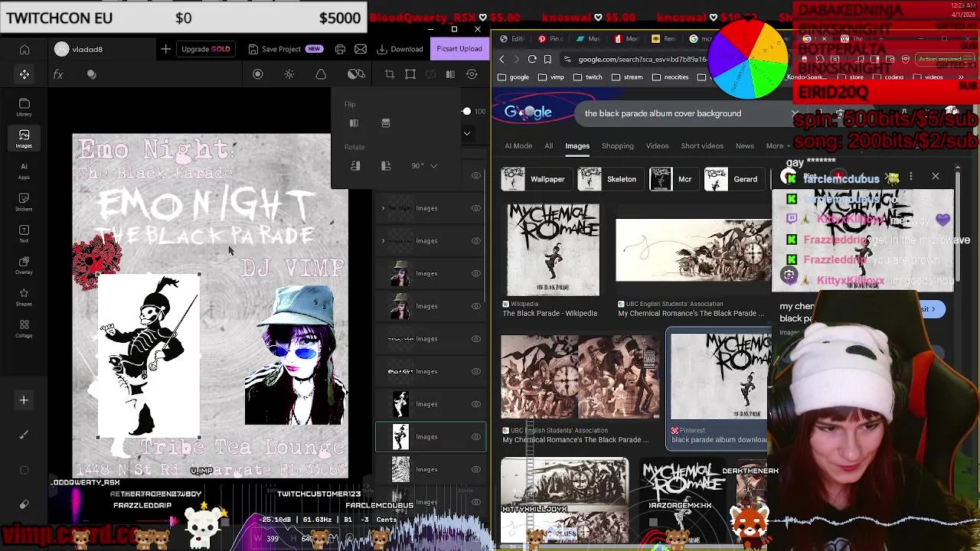Hide the lower girl-with-hat image layer
Image resolution: width=980 pixels, height=551 pixels.
click(476, 306)
